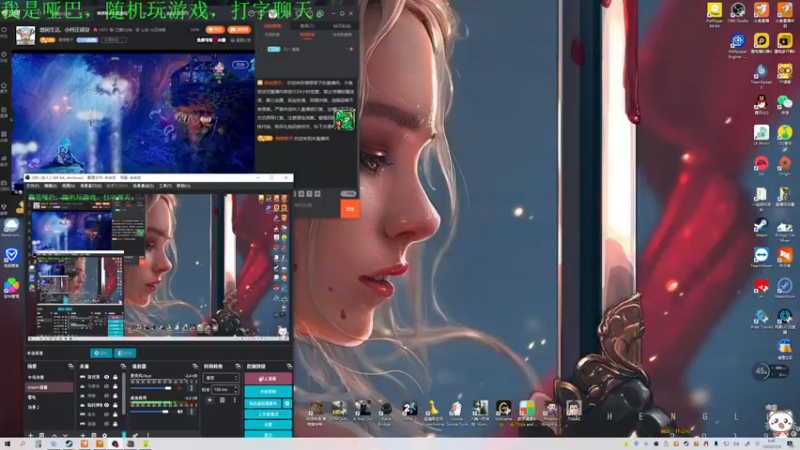
Task: Add a new scene with plus icon
Action: 31,435
